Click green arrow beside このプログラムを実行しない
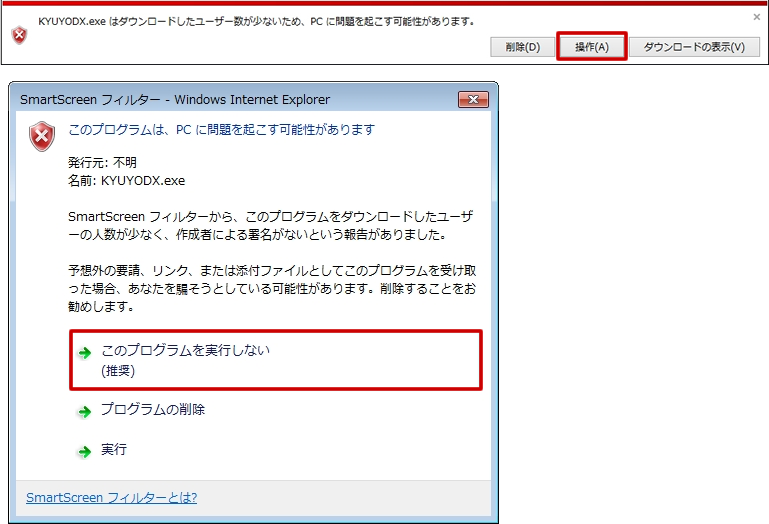The width and height of the screenshot is (769, 524). pyautogui.click(x=85, y=353)
